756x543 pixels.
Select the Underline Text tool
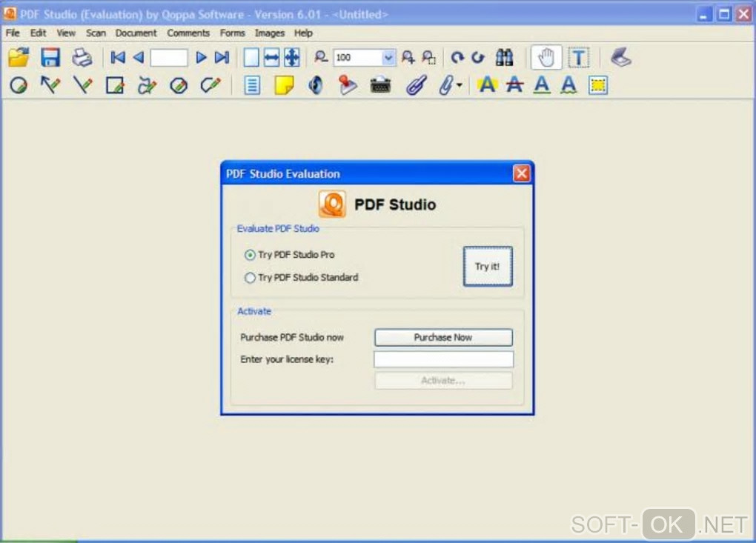(x=543, y=84)
